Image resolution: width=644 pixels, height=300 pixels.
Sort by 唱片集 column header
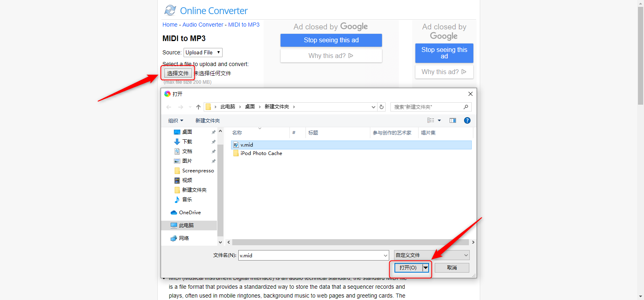[x=445, y=133]
